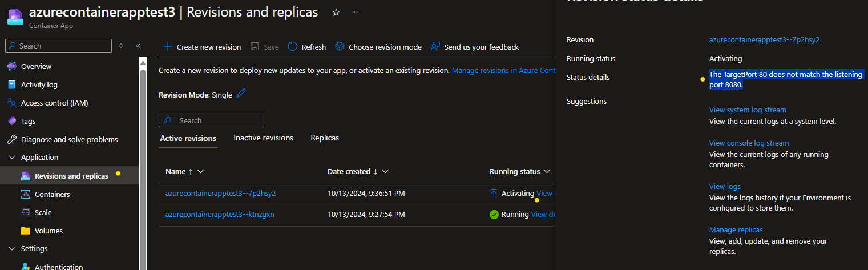Collapse the sidebar with double-chevron icon
The image size is (868, 270).
138,46
